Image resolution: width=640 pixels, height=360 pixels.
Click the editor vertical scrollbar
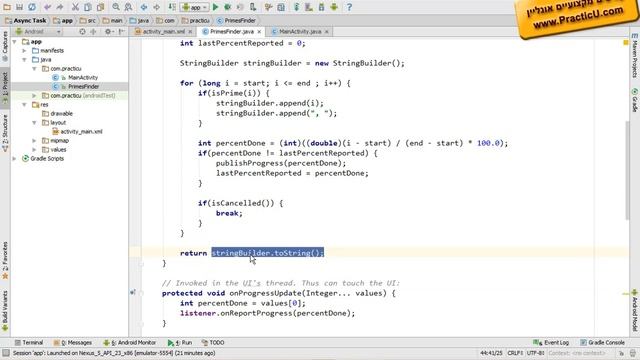[627, 170]
